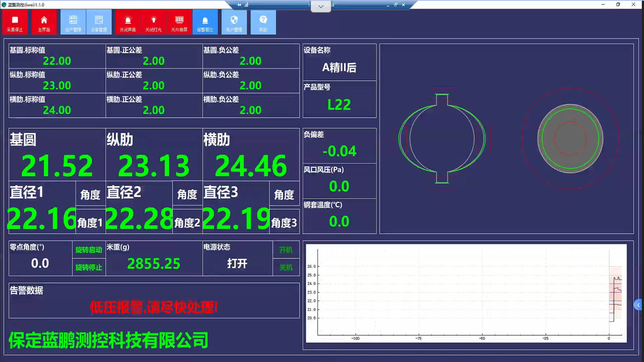Image resolution: width=644 pixels, height=362 pixels.
Task: Click 关闭声音 to mute alarm sound
Action: 128,22
